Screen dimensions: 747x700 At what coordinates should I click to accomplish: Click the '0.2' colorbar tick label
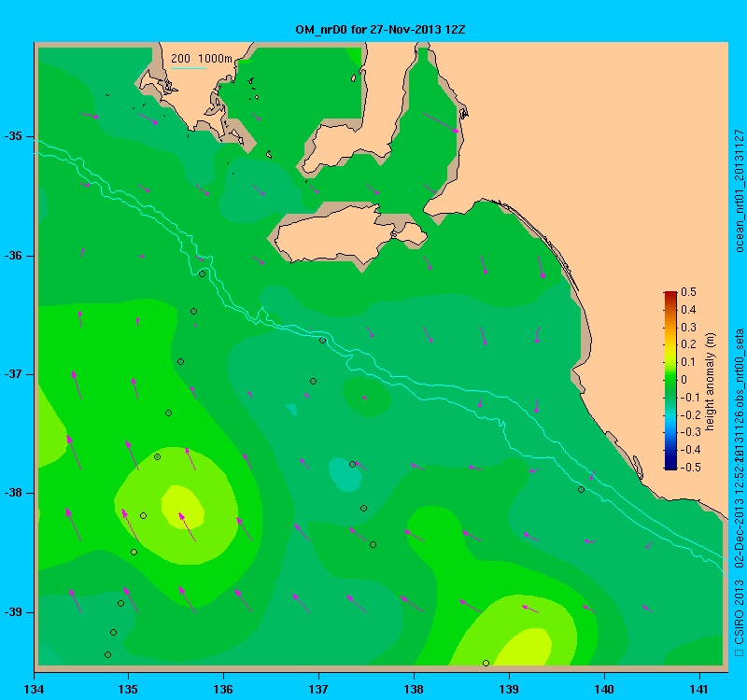[x=688, y=344]
